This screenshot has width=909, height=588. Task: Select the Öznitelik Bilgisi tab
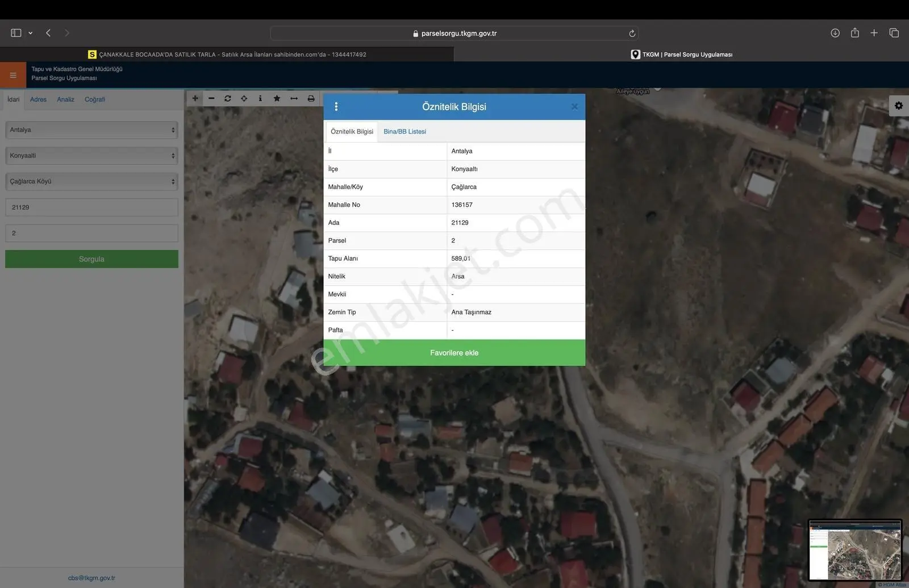[x=352, y=131]
